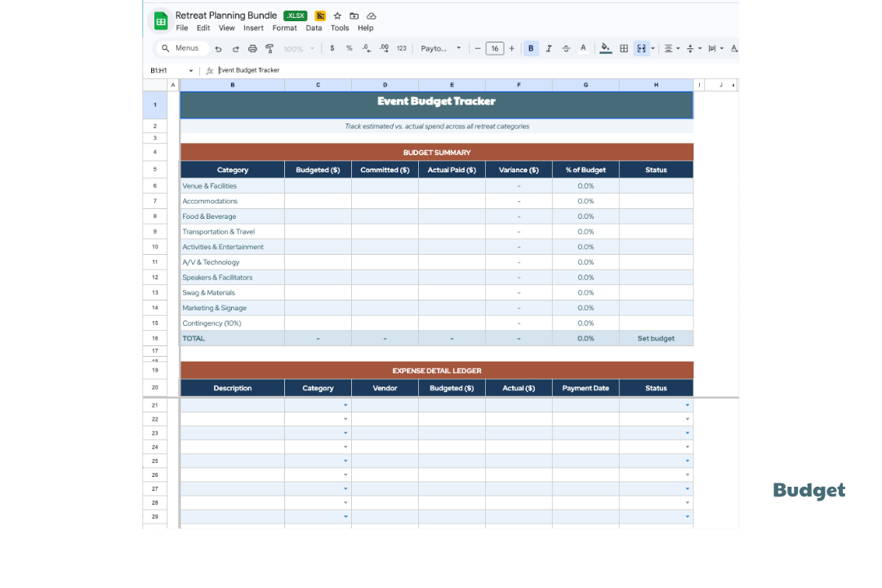Apply currency format with the dollar icon
Screen dimensions: 882x588
[331, 48]
